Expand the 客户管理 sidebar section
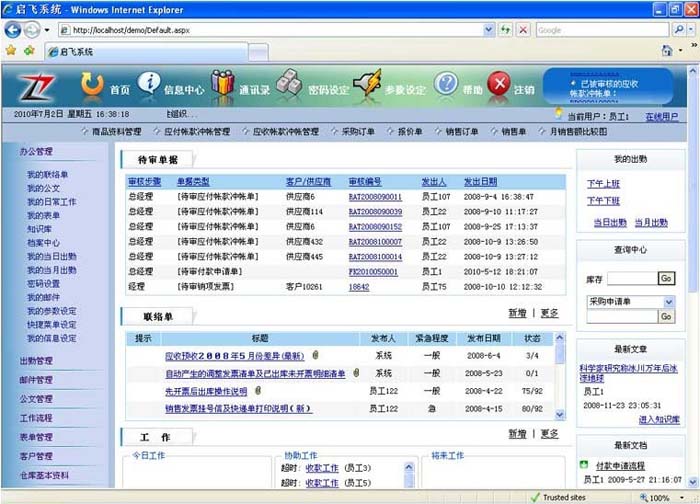This screenshot has height=504, width=700. pyautogui.click(x=37, y=456)
